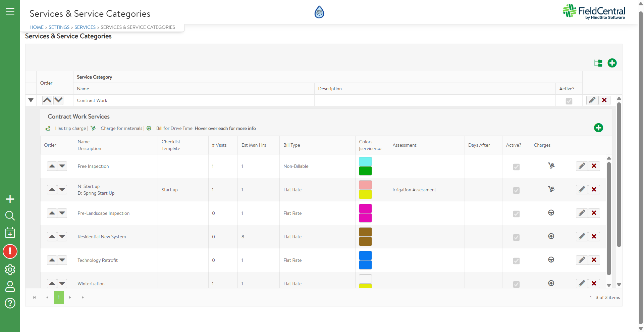Open the hamburger menu in sidebar
This screenshot has width=644, height=332.
coord(10,11)
